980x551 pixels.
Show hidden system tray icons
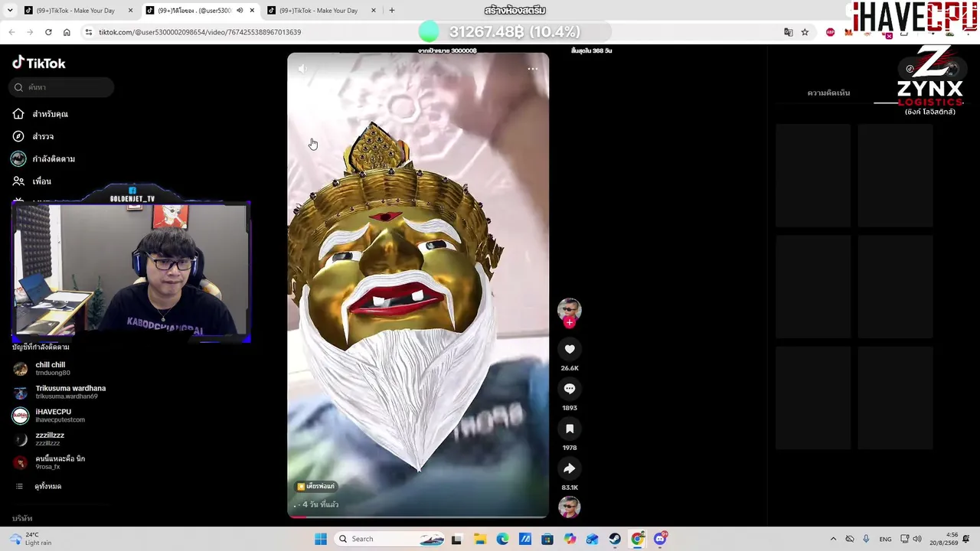tap(833, 539)
